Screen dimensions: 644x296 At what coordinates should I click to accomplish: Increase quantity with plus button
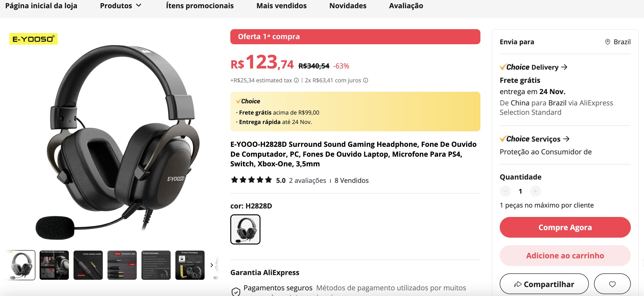[x=535, y=191]
